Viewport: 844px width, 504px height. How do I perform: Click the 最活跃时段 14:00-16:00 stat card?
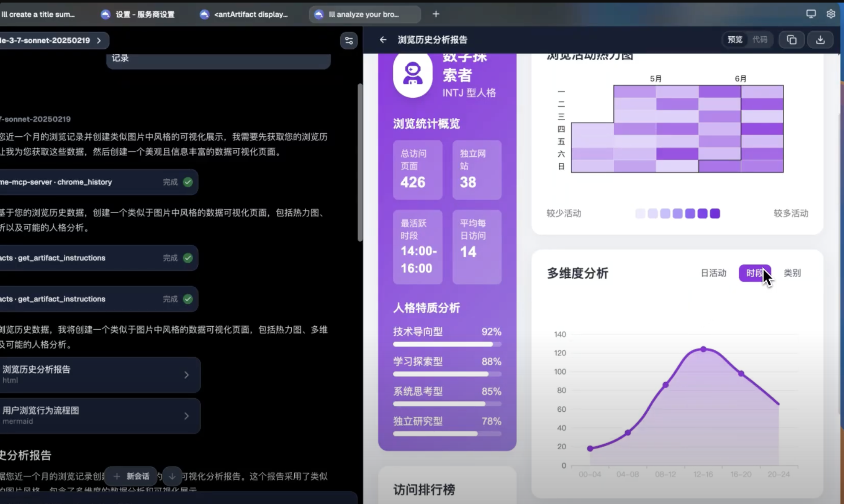[417, 247]
